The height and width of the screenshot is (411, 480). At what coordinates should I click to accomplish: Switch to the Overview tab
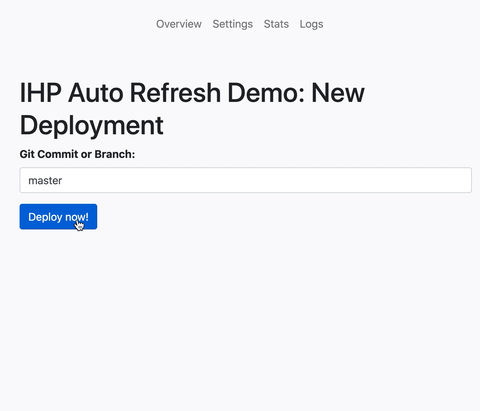(x=179, y=24)
